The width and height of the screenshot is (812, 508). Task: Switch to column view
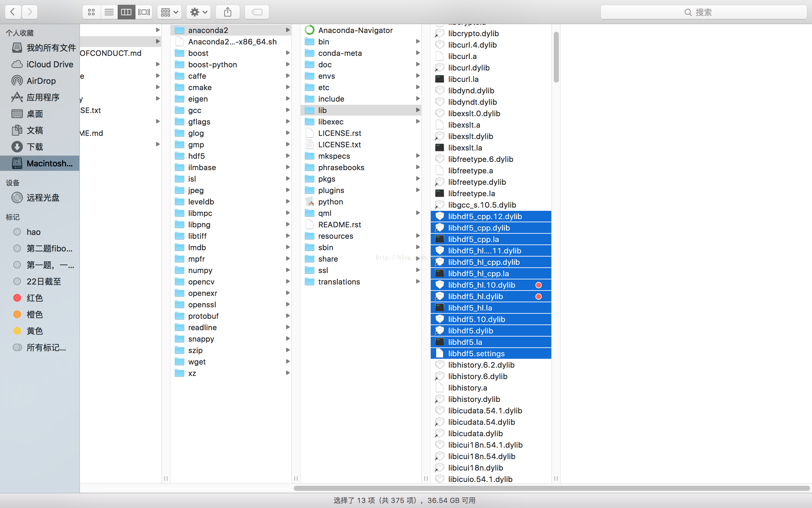[126, 12]
